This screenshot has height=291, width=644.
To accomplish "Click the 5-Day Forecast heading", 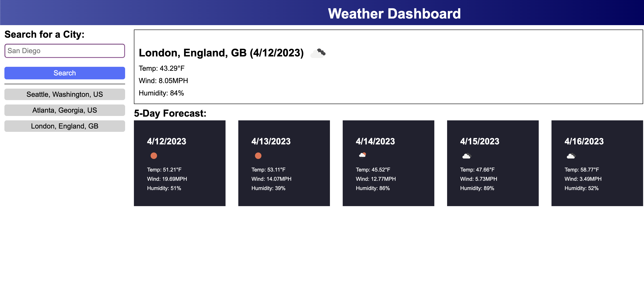I will (170, 113).
